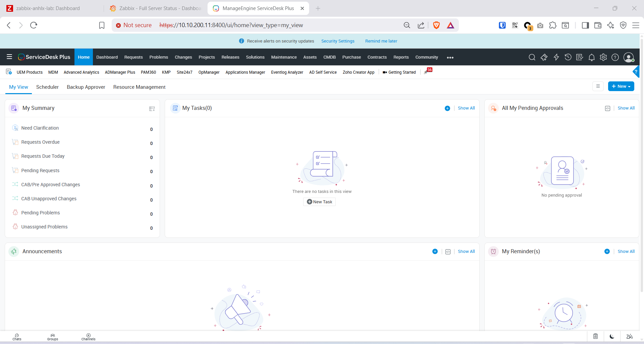The width and height of the screenshot is (644, 344).
Task: Open the My Summary customize view icon
Action: (152, 109)
